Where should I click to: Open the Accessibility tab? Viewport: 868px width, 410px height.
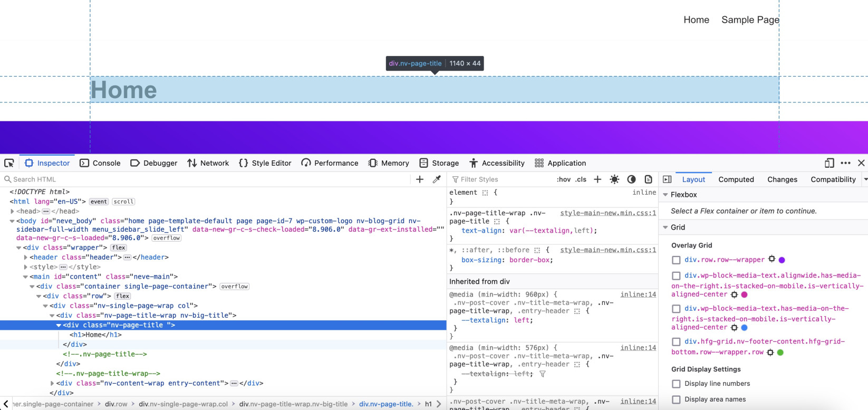click(497, 163)
